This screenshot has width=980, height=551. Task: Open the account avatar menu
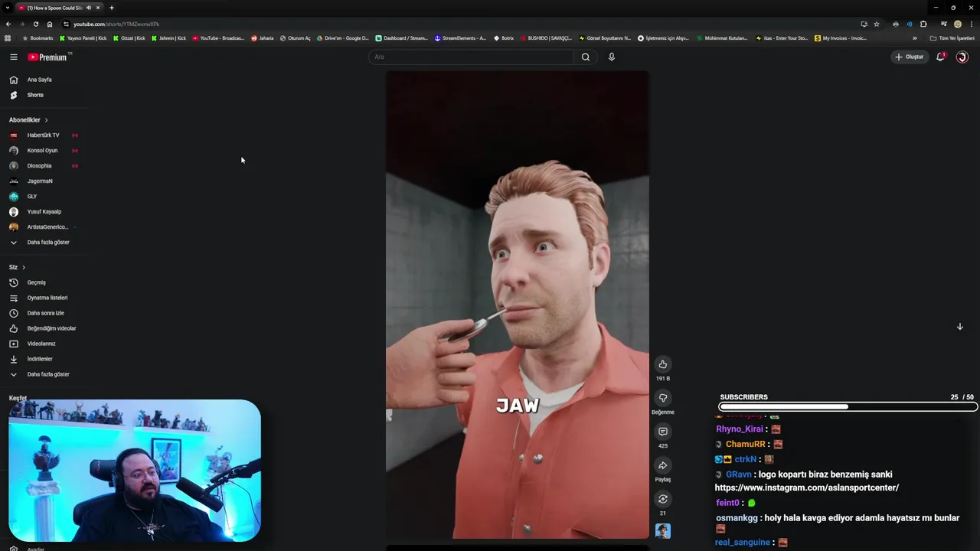[962, 57]
